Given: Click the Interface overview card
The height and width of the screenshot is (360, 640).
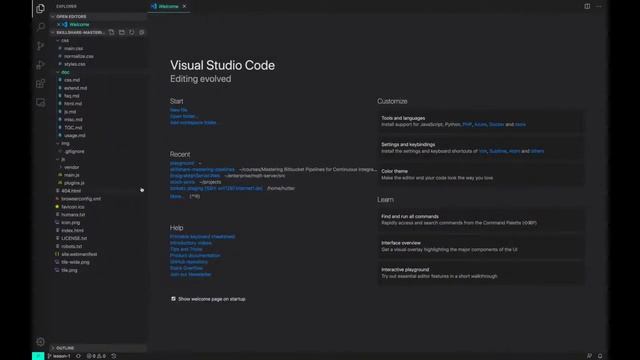Looking at the screenshot, I should [481, 246].
